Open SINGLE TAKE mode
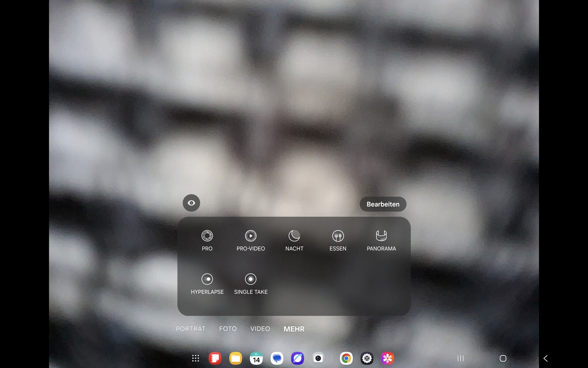Image resolution: width=588 pixels, height=368 pixels. click(x=251, y=284)
